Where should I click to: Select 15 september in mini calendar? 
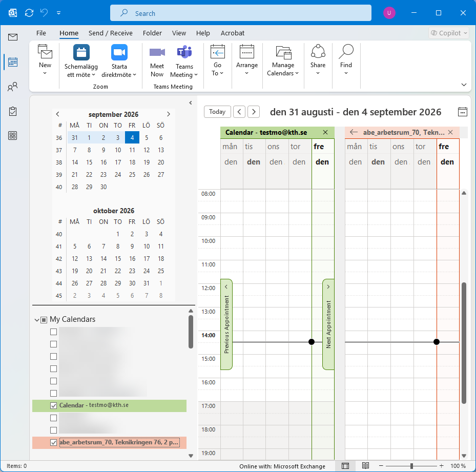[x=89, y=162]
